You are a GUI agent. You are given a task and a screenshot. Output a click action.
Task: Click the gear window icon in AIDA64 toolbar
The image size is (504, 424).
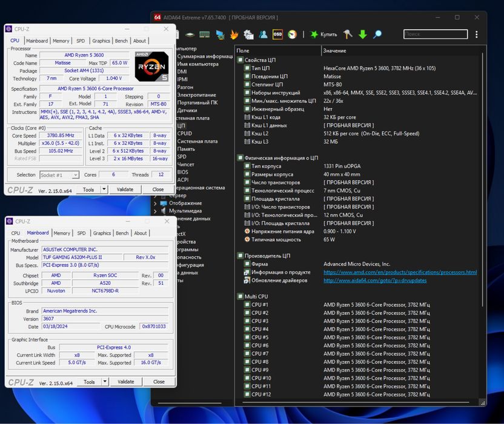[248, 35]
